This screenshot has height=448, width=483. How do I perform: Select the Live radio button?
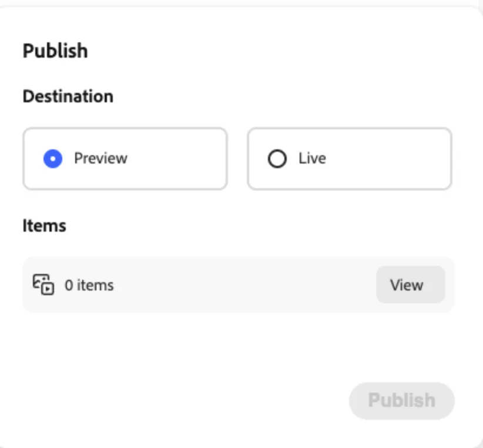coord(277,159)
